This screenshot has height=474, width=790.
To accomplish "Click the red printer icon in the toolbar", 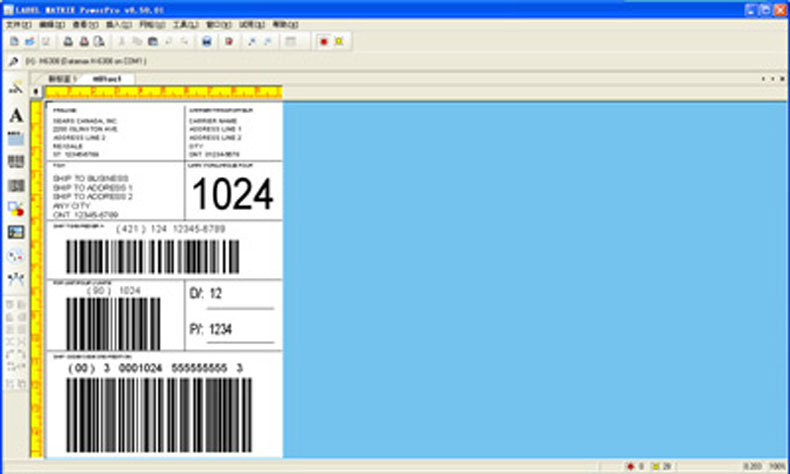I will (84, 41).
